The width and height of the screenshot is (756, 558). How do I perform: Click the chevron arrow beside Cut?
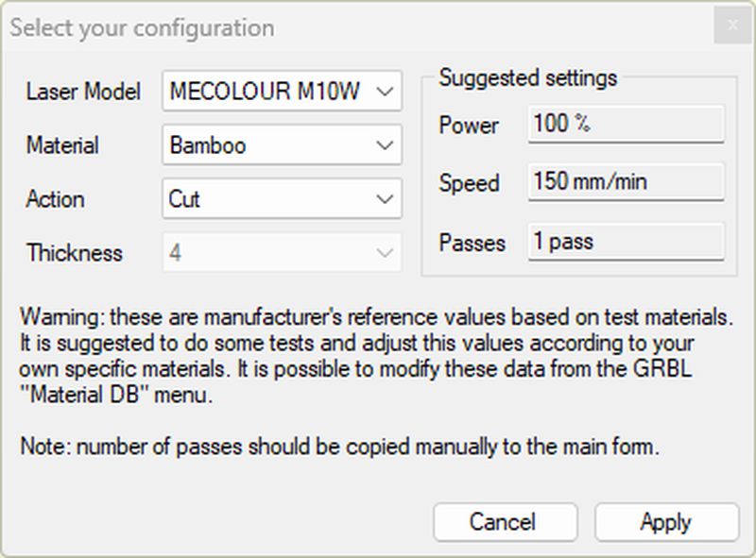pyautogui.click(x=384, y=199)
